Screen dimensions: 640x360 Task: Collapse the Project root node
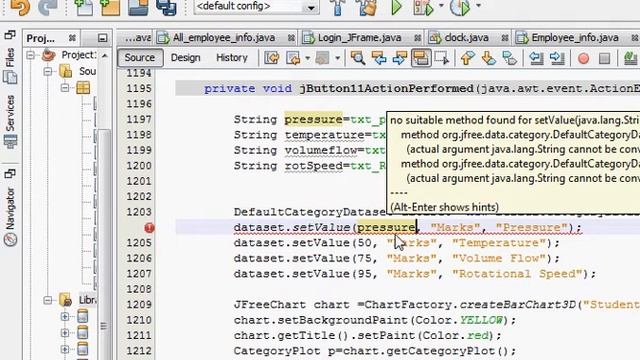tap(31, 55)
